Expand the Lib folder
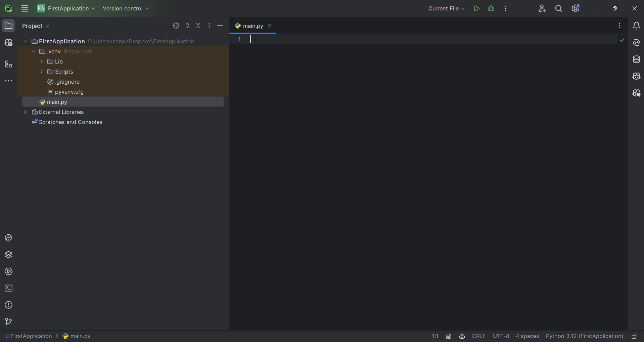Image resolution: width=644 pixels, height=342 pixels. [42, 61]
